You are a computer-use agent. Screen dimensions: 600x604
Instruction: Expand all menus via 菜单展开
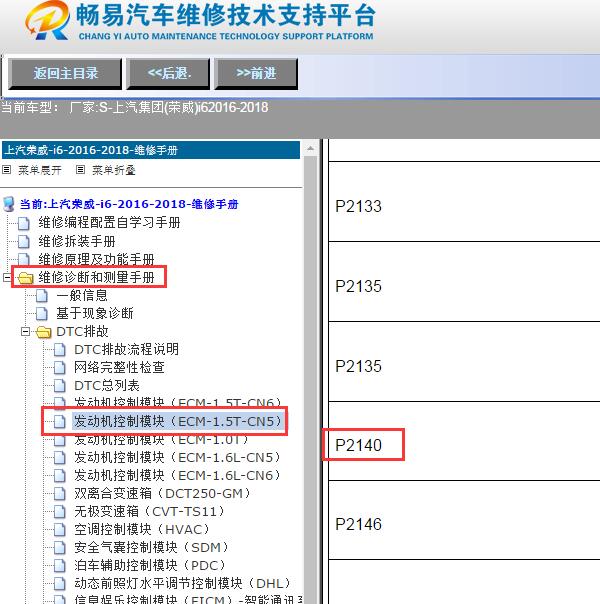click(40, 170)
